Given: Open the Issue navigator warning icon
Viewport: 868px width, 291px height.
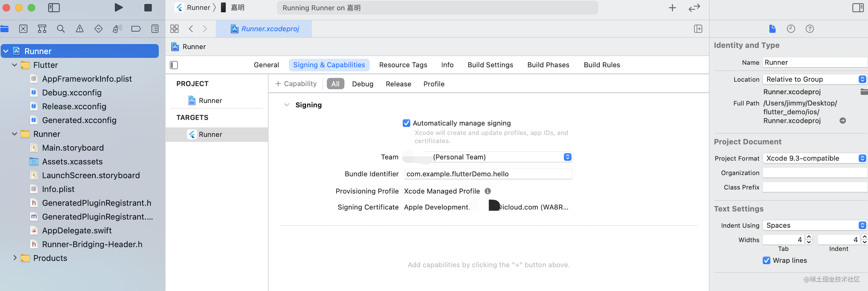Looking at the screenshot, I should tap(80, 29).
